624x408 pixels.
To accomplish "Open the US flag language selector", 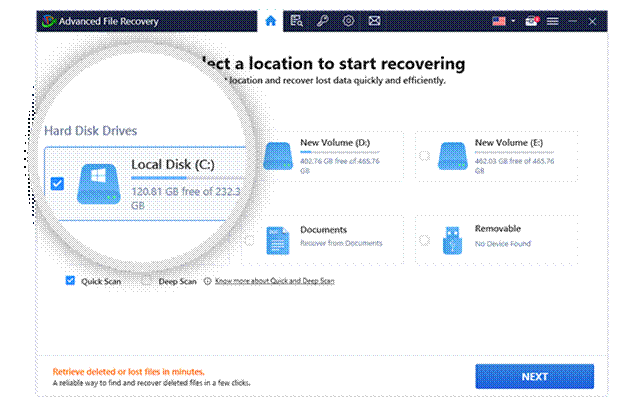I will tap(499, 21).
